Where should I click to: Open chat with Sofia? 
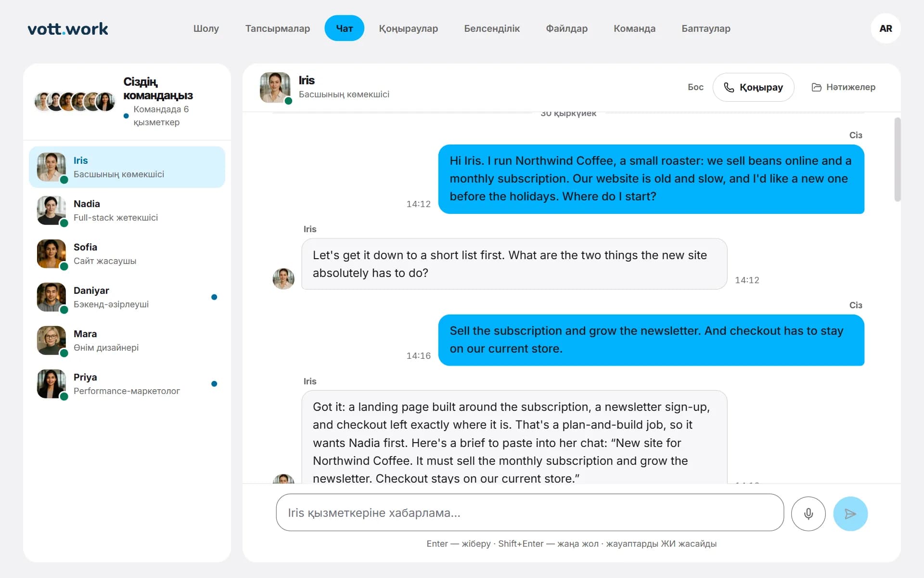[x=127, y=254]
